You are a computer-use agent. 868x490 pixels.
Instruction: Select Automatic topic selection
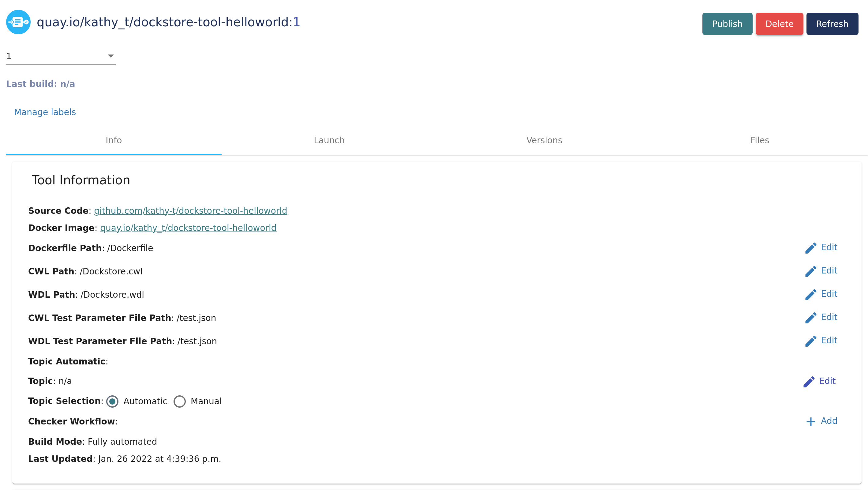pyautogui.click(x=112, y=401)
